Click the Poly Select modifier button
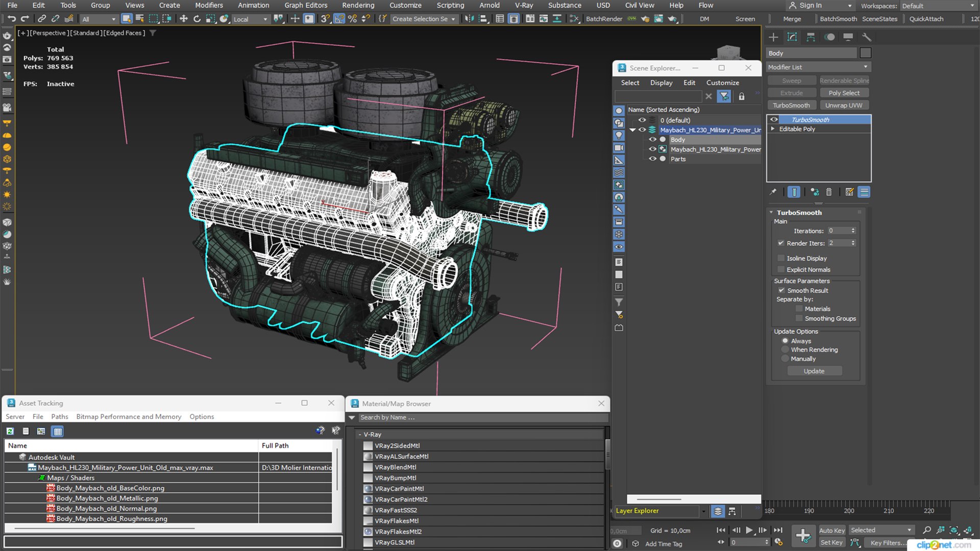 (844, 93)
